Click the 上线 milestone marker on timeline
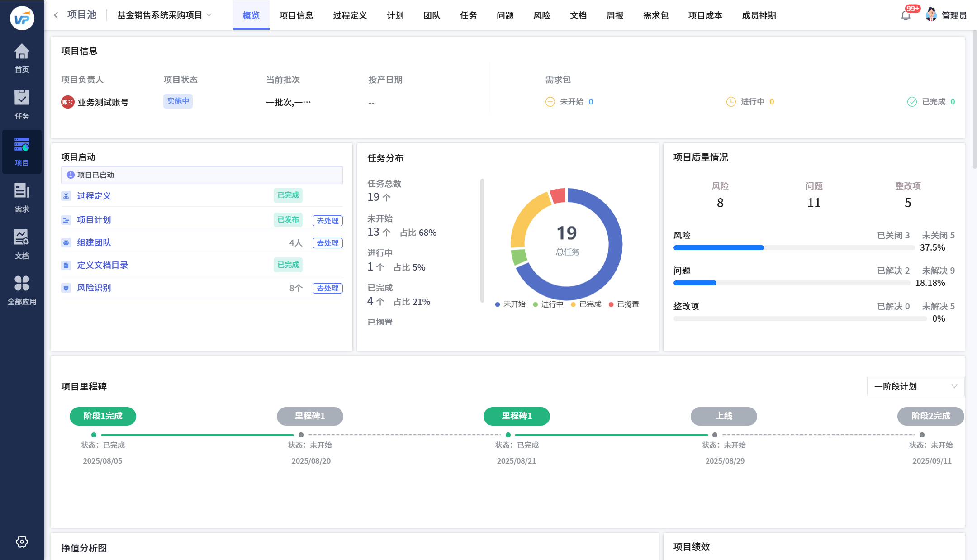This screenshot has height=560, width=977. pos(723,416)
